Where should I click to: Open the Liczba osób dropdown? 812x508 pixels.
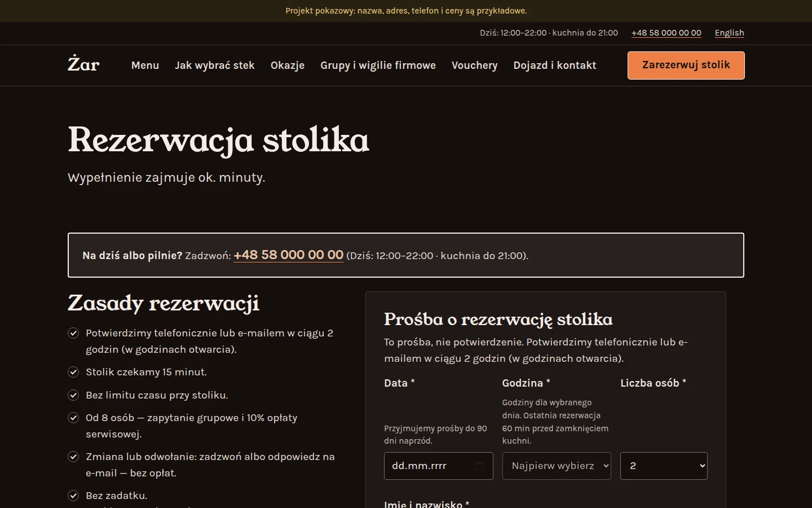pos(664,466)
